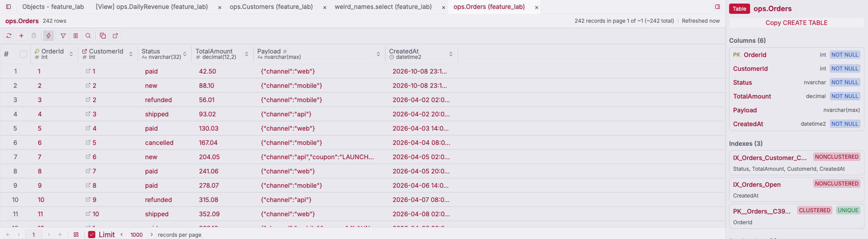Follow the CustomerId link for OrderId 11
The height and width of the screenshot is (239, 868).
pos(88,214)
